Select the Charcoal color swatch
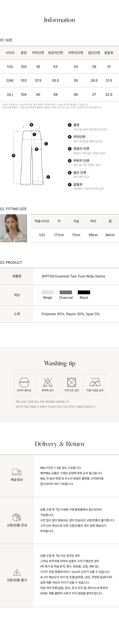The height and width of the screenshot is (644, 119). [66, 292]
